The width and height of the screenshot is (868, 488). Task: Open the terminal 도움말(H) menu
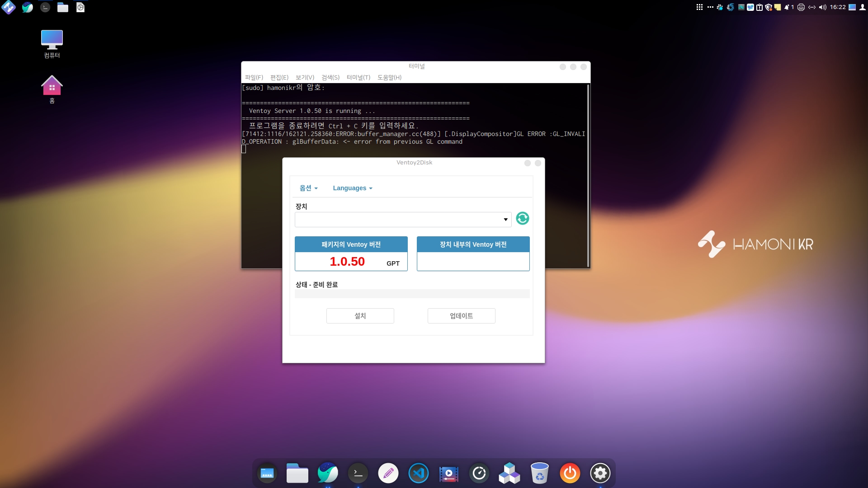(x=389, y=77)
